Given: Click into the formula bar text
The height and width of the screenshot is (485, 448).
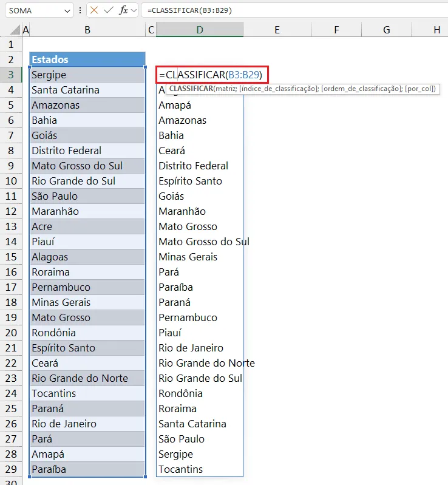Looking at the screenshot, I should tap(189, 10).
